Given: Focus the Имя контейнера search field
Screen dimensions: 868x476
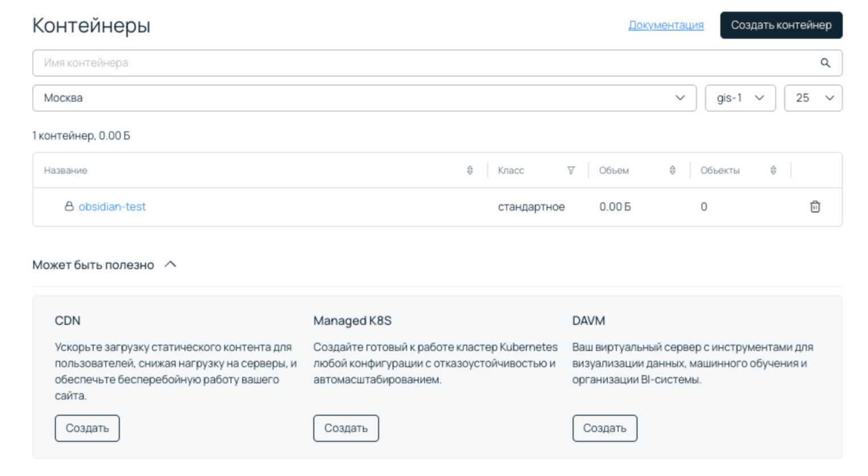Looking at the screenshot, I should pos(421,63).
